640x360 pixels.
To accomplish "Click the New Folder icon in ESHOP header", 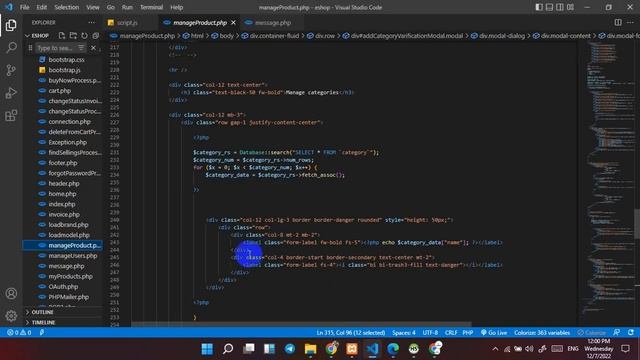I will click(x=73, y=36).
